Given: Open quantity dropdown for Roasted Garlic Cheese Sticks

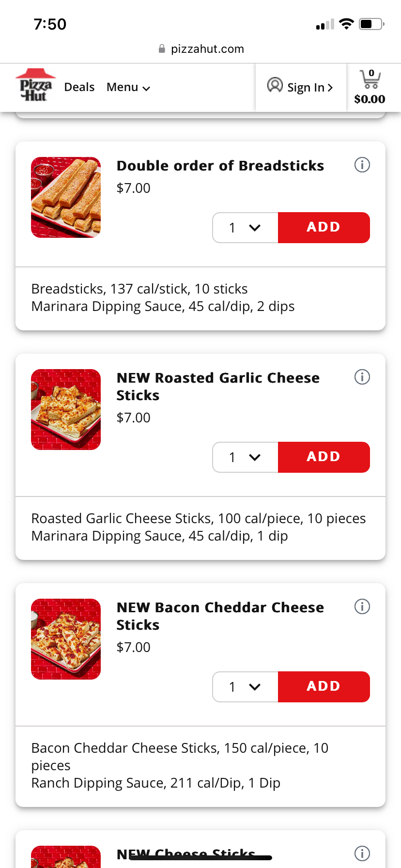Looking at the screenshot, I should [x=245, y=457].
